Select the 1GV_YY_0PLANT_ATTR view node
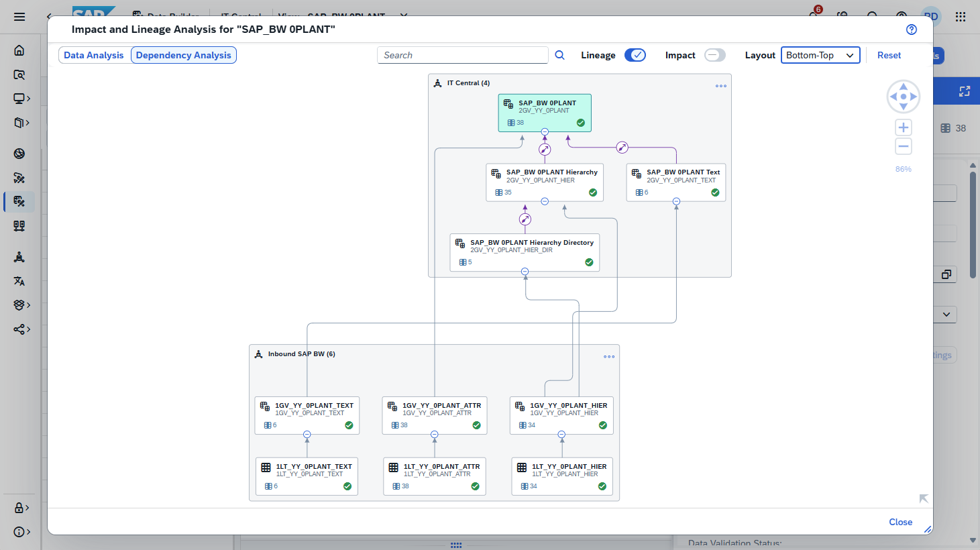This screenshot has width=980, height=550. click(x=435, y=416)
